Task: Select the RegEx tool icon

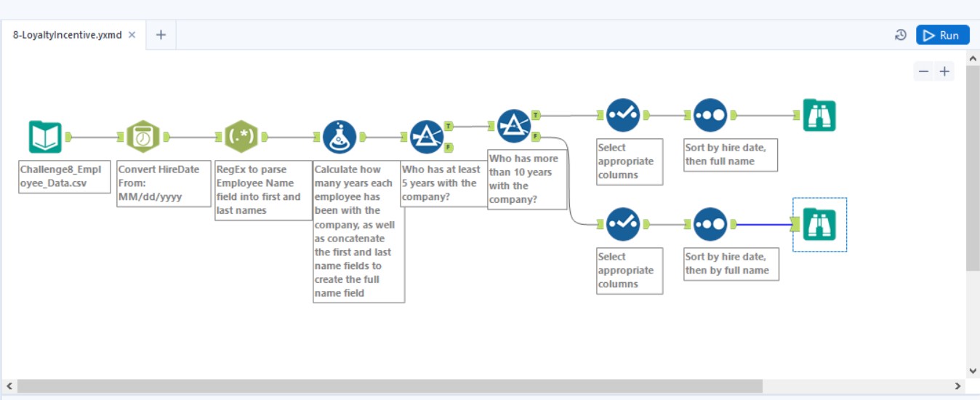Action: 241,137
